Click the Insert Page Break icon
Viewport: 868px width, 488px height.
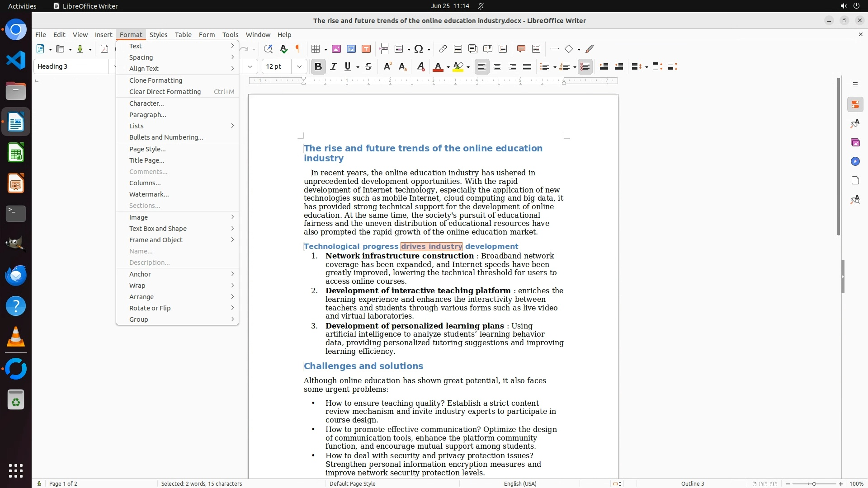pos(384,49)
